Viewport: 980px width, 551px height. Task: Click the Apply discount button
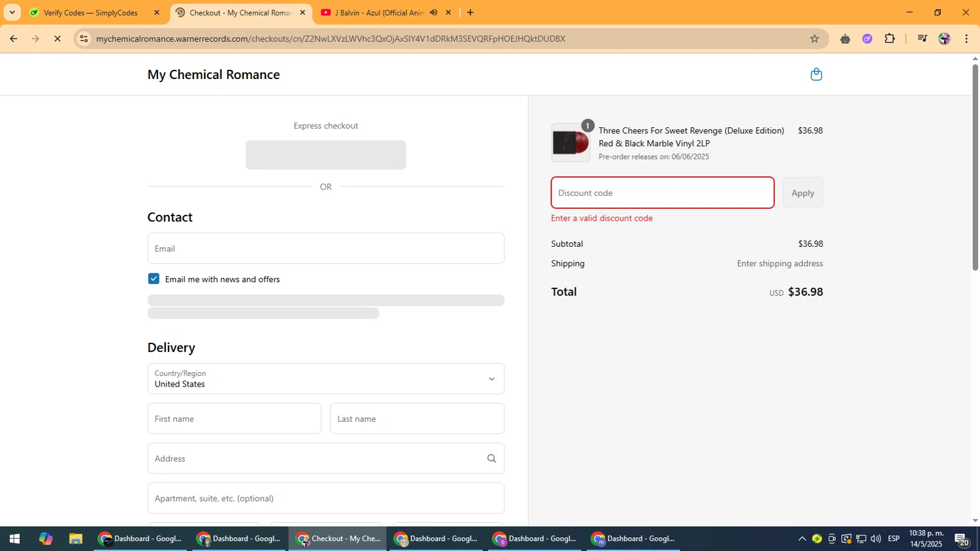(x=803, y=193)
